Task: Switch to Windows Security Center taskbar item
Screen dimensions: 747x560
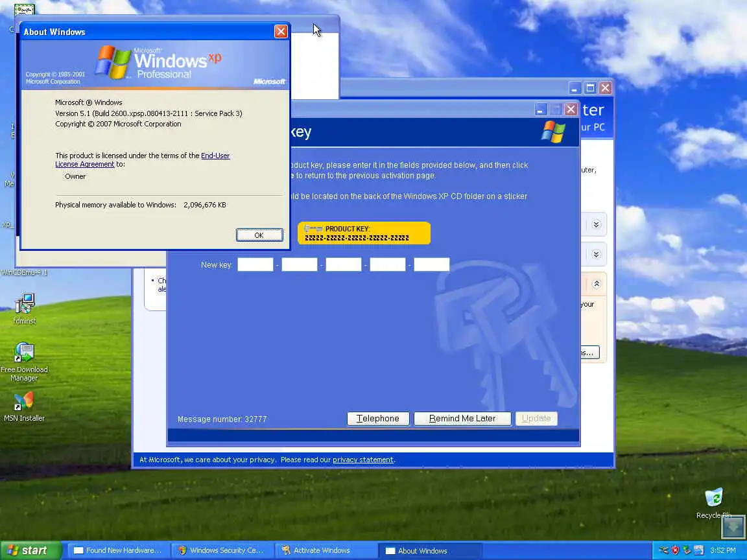Action: (222, 550)
